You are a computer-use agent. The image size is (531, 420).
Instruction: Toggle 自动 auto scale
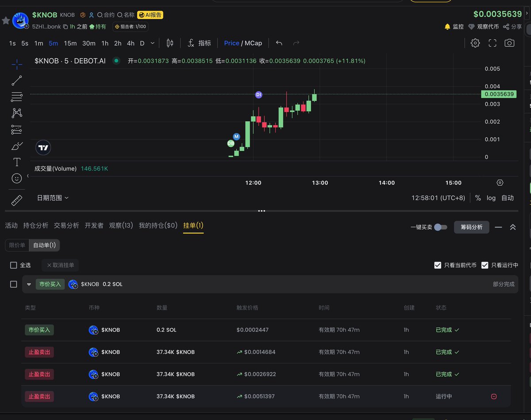(x=508, y=198)
